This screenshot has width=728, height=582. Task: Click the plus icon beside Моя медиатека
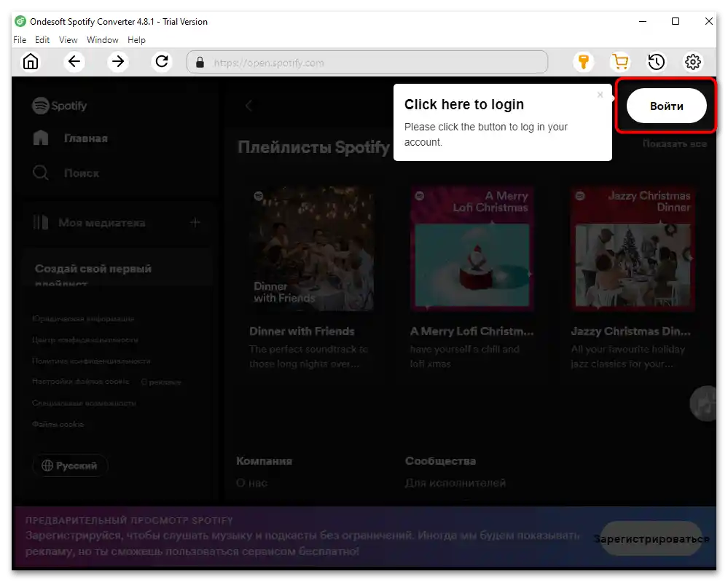(195, 222)
